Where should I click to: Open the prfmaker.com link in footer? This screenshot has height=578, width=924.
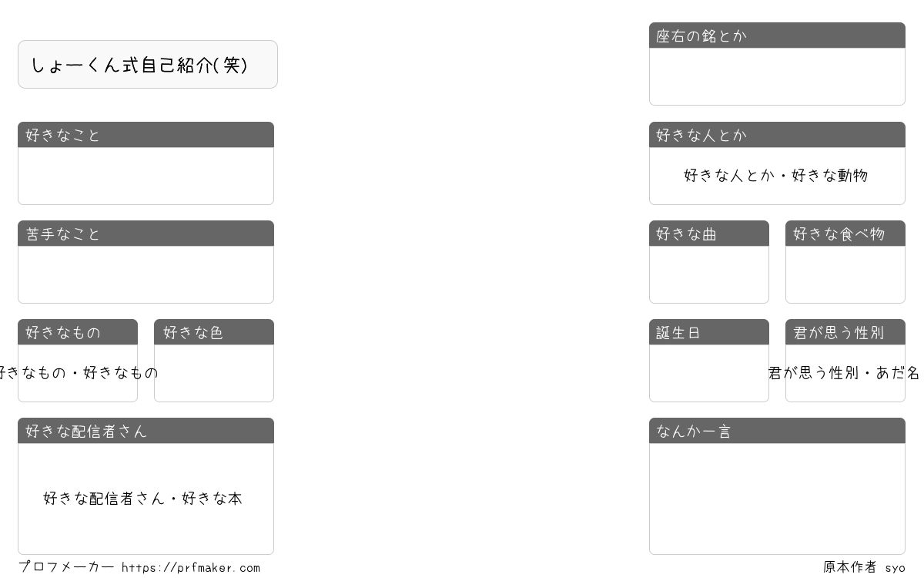pyautogui.click(x=191, y=568)
